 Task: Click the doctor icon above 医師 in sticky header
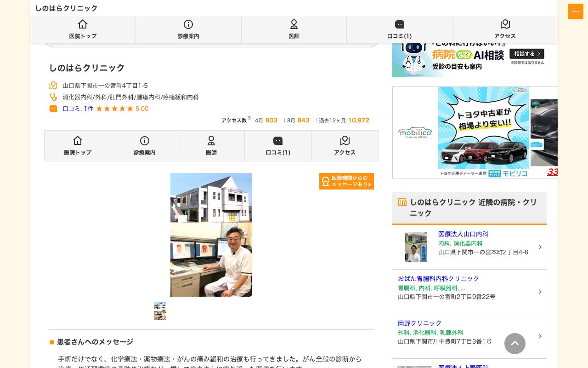tap(294, 24)
